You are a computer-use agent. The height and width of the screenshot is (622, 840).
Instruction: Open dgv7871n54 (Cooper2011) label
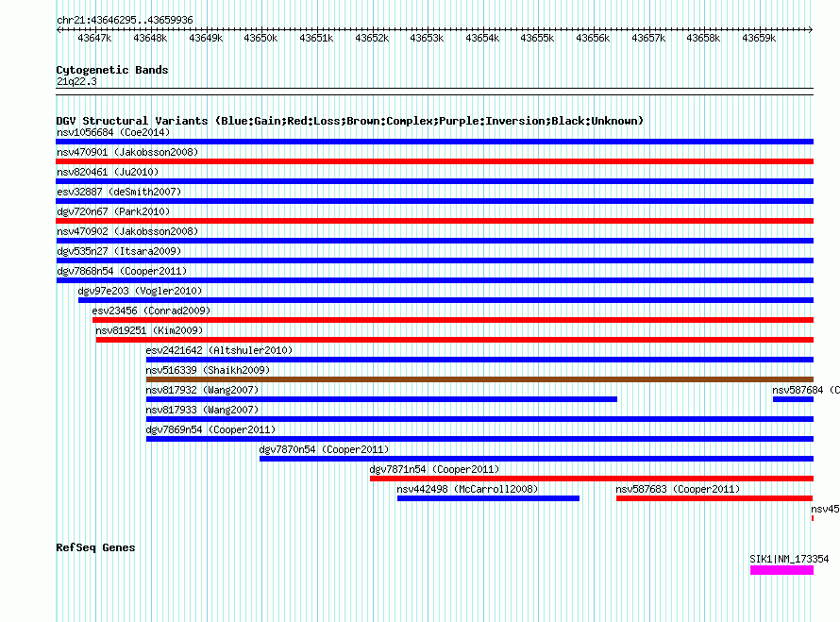point(434,469)
